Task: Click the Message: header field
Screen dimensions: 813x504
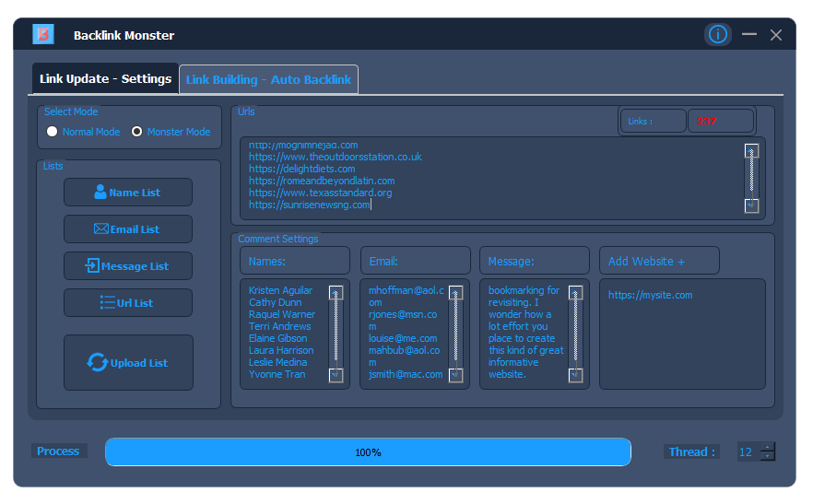Action: coord(535,261)
